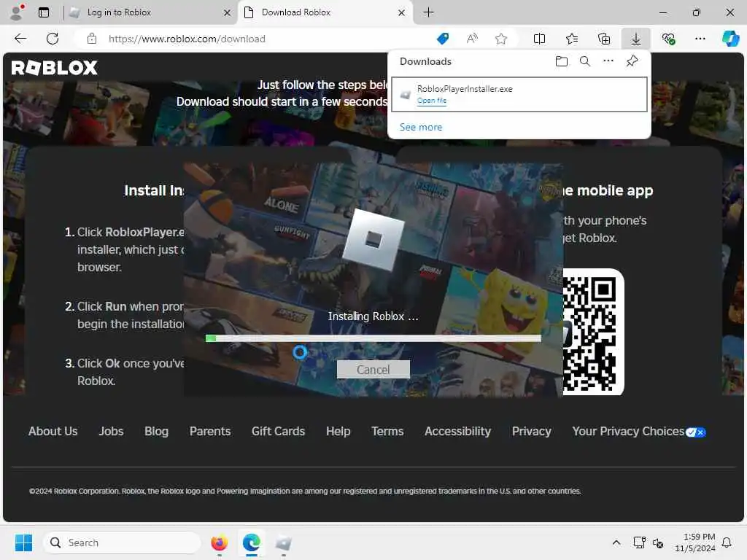Open the Parents footer link
Screen dimensions: 747x560
pos(210,432)
